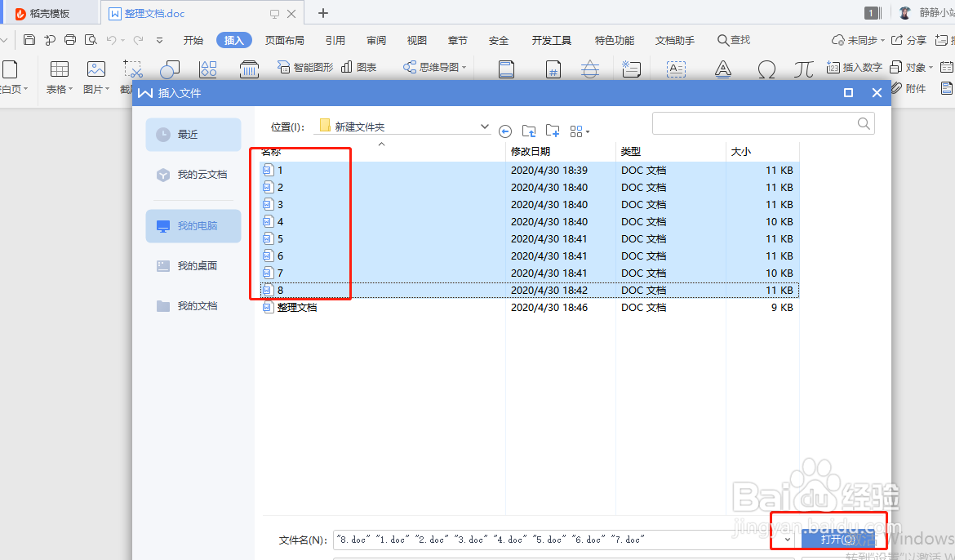955x560 pixels.
Task: Click the Redo arrow icon
Action: (x=138, y=40)
